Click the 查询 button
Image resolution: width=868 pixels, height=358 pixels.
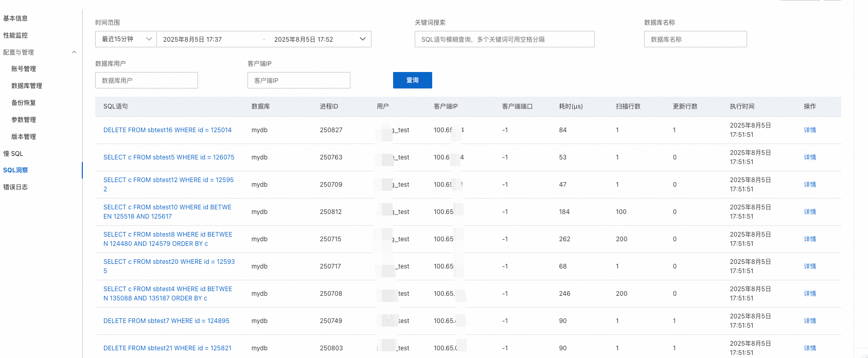point(413,80)
